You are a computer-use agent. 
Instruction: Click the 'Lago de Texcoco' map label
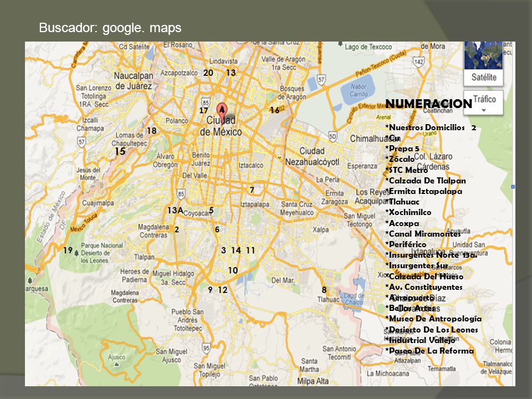(368, 47)
